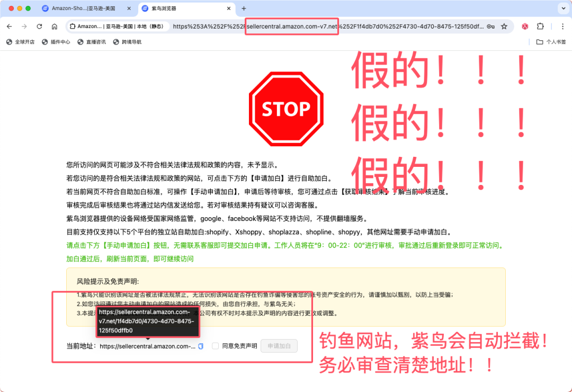Open the 直播咨讯 bookmark
The height and width of the screenshot is (392, 572).
coord(92,42)
